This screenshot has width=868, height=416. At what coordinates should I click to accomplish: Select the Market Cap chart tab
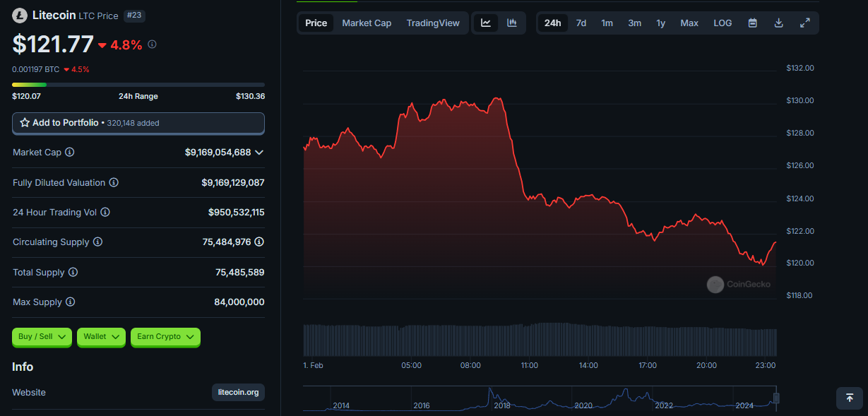(367, 23)
